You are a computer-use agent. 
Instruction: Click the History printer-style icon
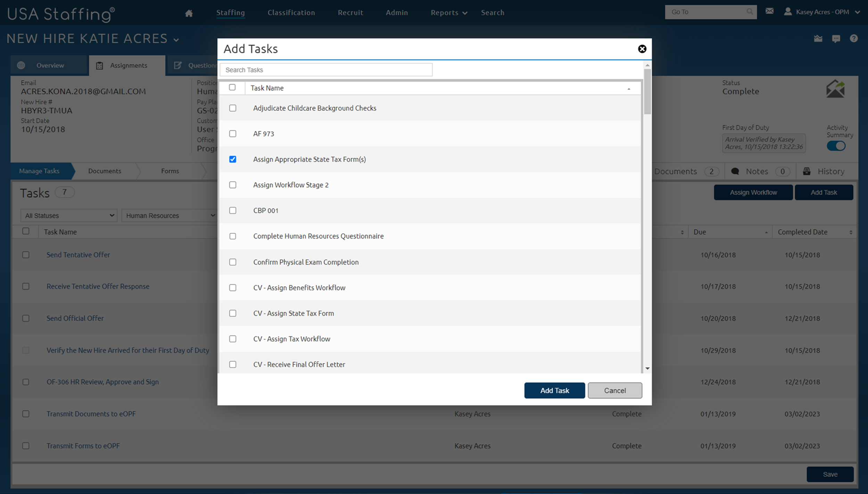click(x=807, y=171)
